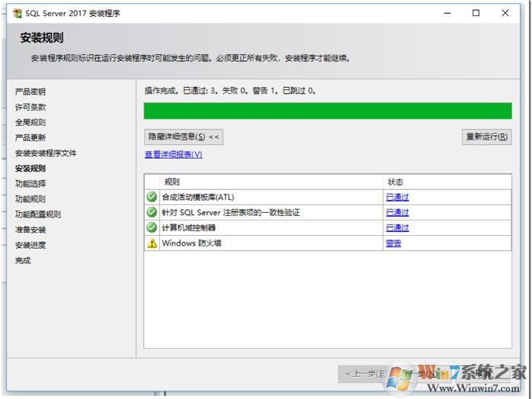This screenshot has height=399, width=532.
Task: Maximize the SQL Server setup window
Action: point(476,13)
